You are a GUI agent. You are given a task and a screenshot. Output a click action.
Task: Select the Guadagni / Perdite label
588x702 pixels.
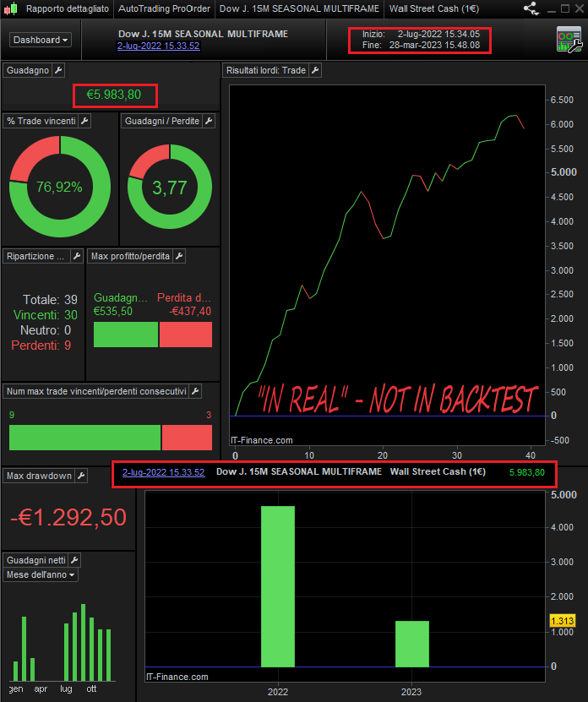[x=162, y=121]
